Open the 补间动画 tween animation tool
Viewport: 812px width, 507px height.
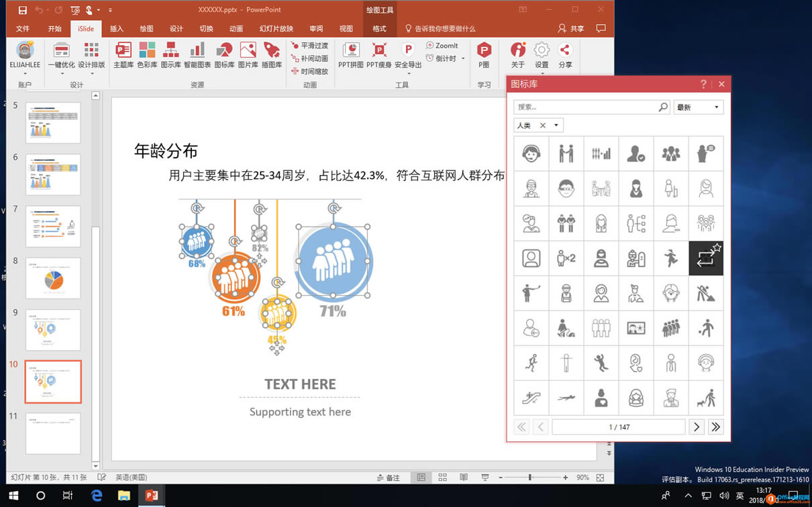[x=309, y=58]
